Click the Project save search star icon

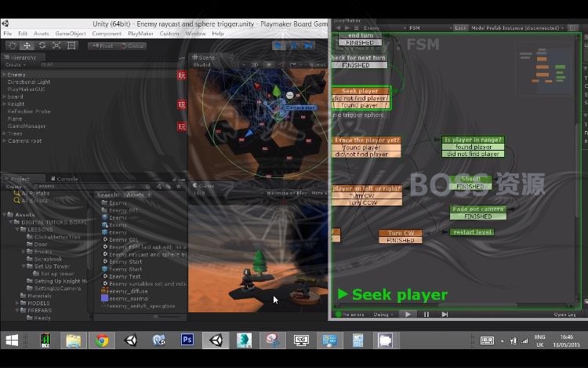tap(179, 187)
